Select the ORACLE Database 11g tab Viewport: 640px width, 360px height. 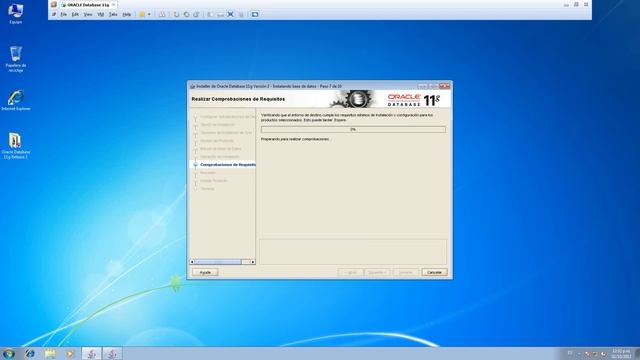(x=88, y=5)
